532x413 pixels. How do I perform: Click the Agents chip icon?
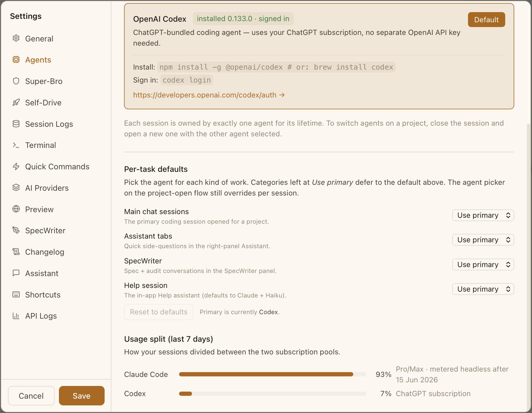click(16, 60)
